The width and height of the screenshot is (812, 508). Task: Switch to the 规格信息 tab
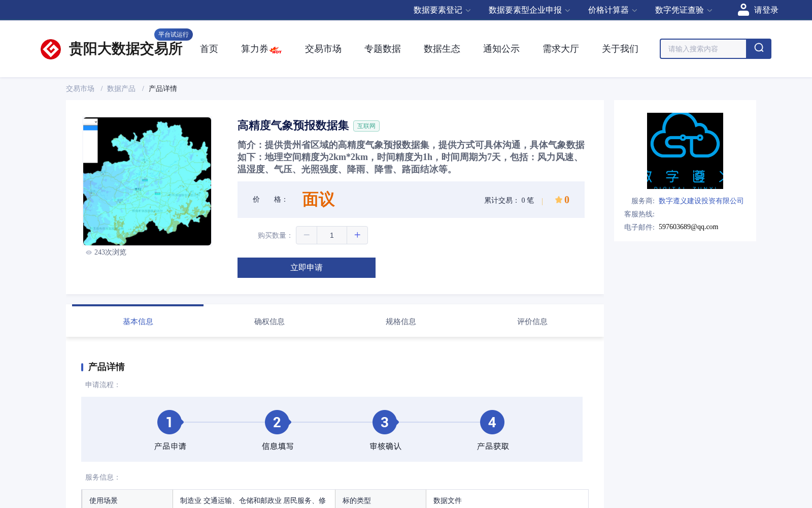point(401,322)
